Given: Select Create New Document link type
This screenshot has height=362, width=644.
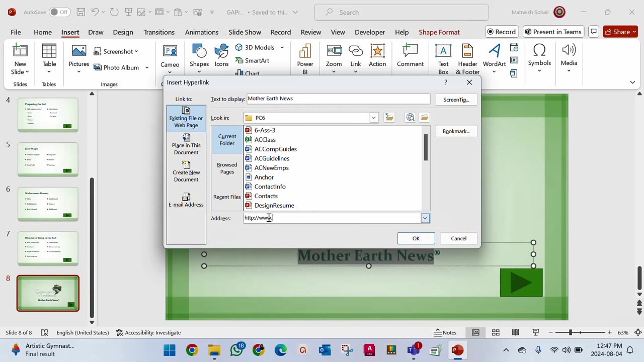Looking at the screenshot, I should tap(186, 172).
